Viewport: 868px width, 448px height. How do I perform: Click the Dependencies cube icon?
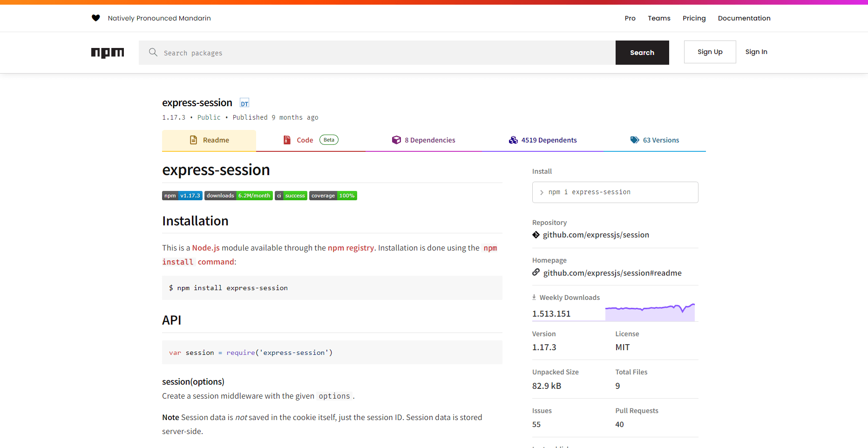pyautogui.click(x=396, y=140)
